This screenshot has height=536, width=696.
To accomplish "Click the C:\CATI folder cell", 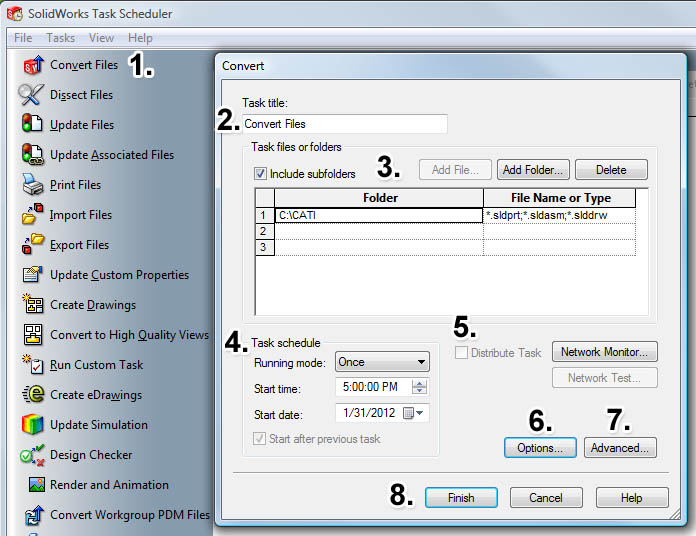I will (x=379, y=215).
